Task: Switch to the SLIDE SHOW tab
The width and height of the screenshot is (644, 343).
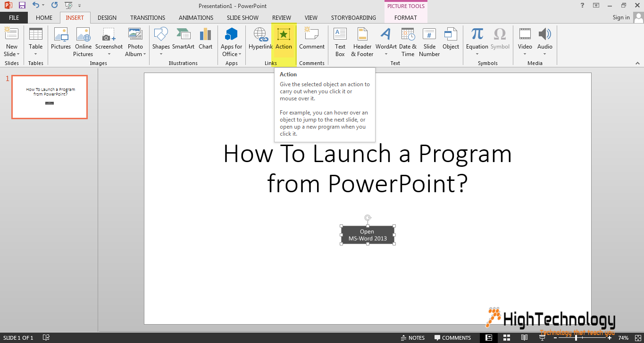Action: pos(243,18)
